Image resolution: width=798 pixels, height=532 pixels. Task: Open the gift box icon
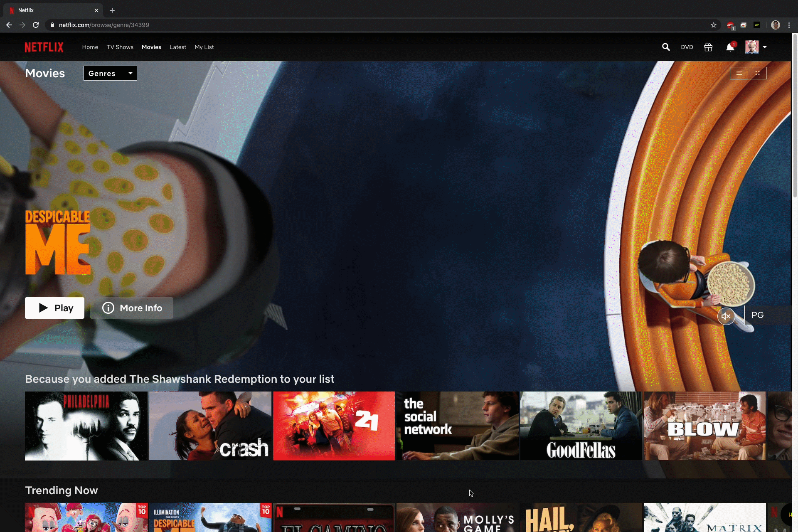(708, 47)
